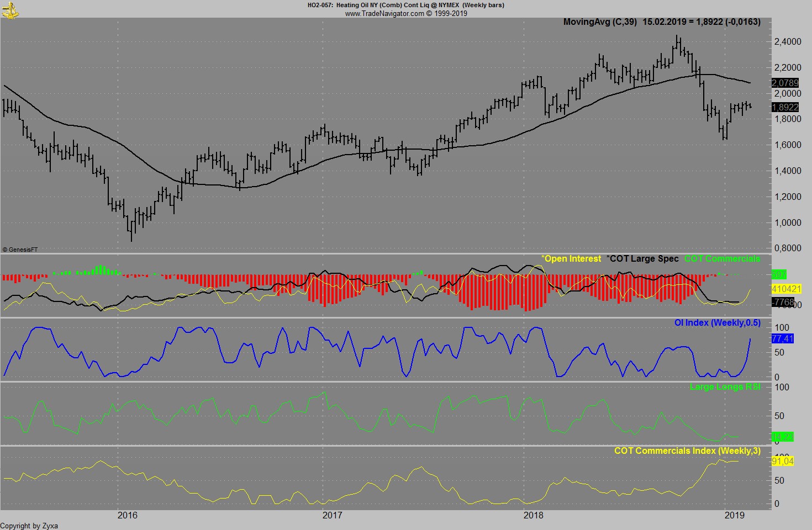Expand the COT Commercials Index (Weekly,3) panel
This screenshot has height=530, width=812.
tap(687, 451)
